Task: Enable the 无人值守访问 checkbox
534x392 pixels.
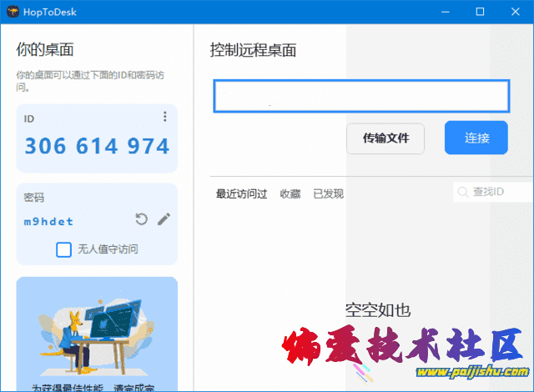Action: click(63, 249)
